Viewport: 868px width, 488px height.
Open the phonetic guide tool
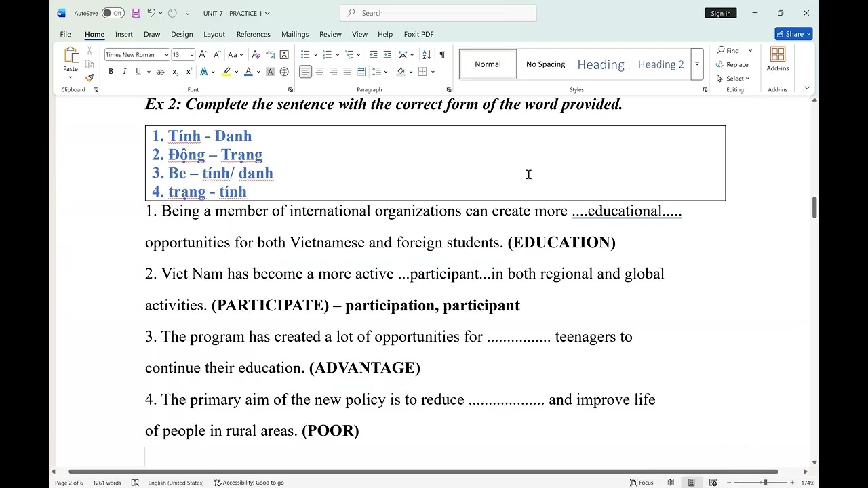point(270,54)
